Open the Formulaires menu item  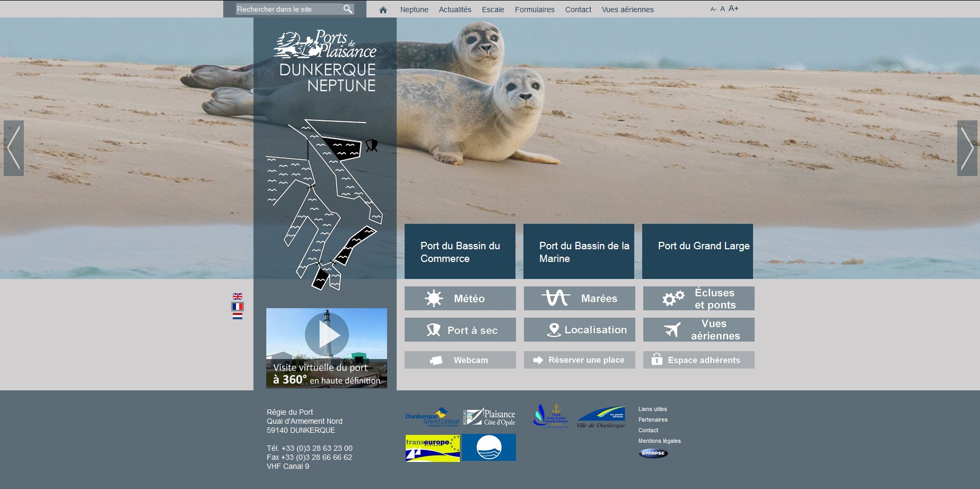[535, 10]
